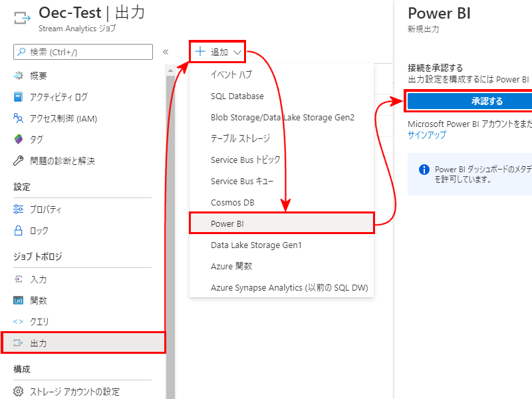
Task: Click the ストレージ アカウントの設定 gear icon
Action: point(19,392)
